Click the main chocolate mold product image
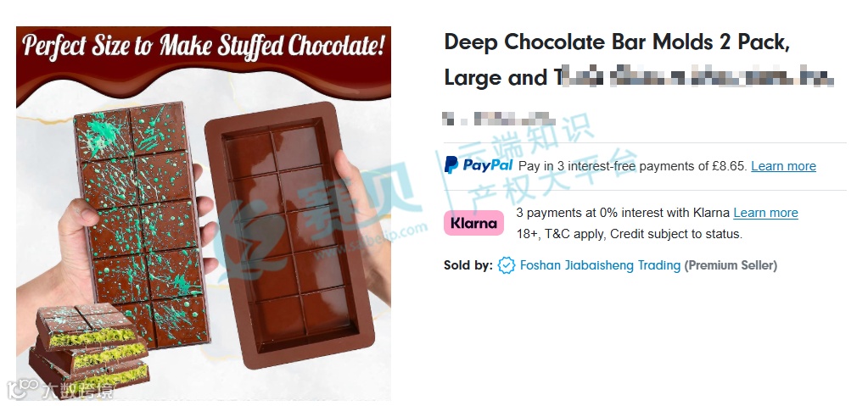Image resolution: width=868 pixels, height=406 pixels. pos(204,214)
